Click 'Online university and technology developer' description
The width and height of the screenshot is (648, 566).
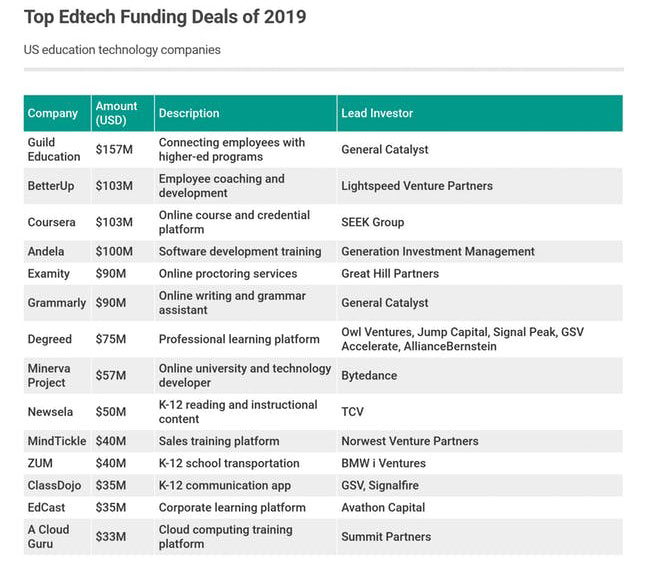(x=245, y=376)
